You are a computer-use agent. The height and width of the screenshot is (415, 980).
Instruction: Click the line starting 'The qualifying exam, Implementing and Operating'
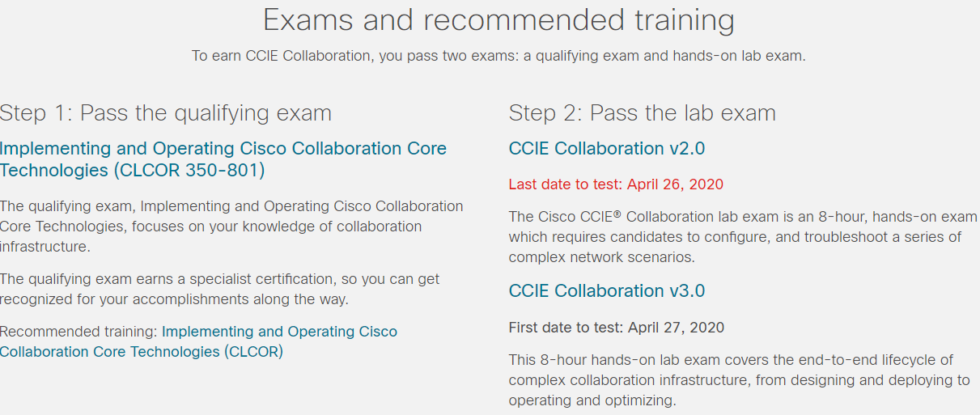click(231, 206)
